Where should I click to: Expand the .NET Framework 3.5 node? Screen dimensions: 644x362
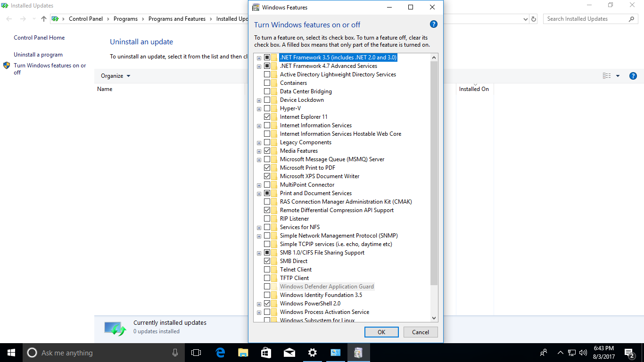coord(259,58)
